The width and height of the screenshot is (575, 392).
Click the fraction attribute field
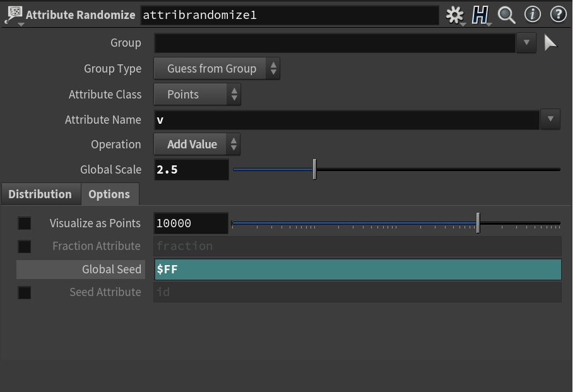click(x=357, y=246)
